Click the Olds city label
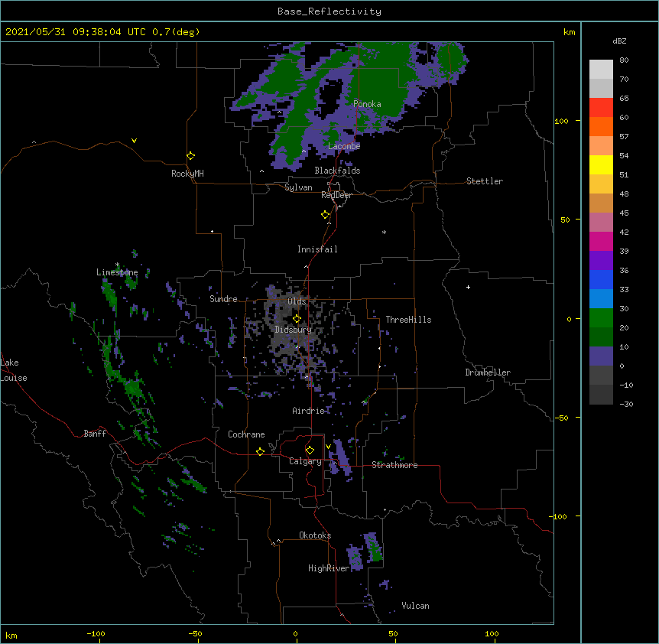The height and width of the screenshot is (644, 659). click(297, 301)
